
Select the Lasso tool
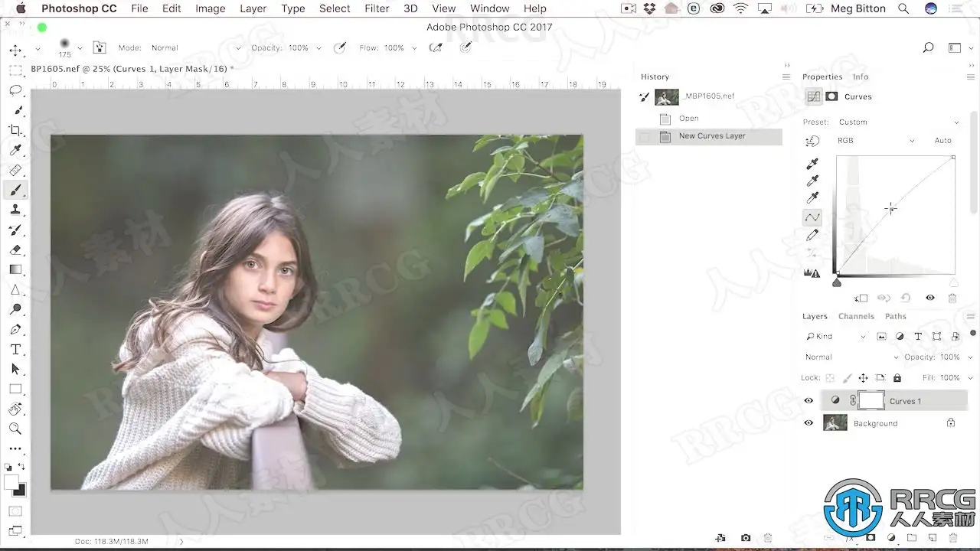15,90
